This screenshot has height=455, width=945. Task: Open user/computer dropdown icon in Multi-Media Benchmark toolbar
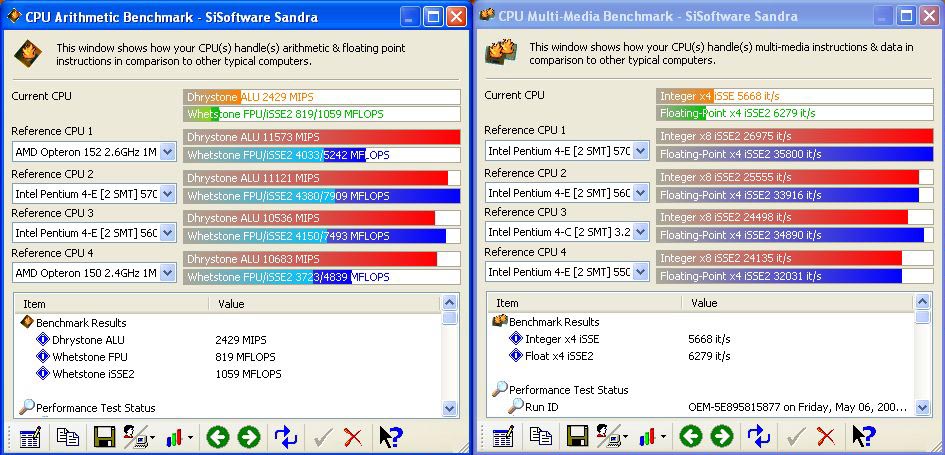pyautogui.click(x=611, y=436)
